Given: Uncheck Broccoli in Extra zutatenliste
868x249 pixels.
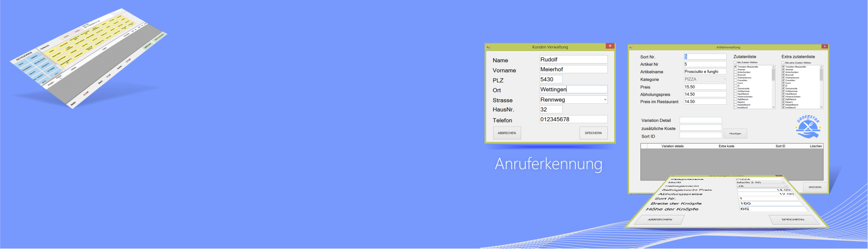Looking at the screenshot, I should point(783,75).
